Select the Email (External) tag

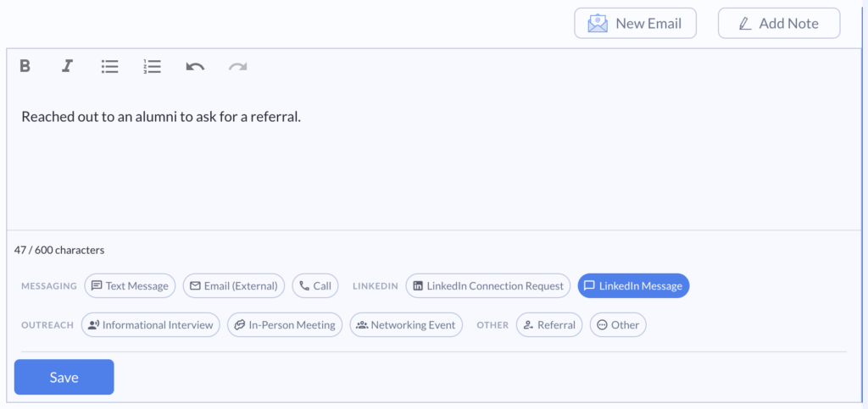[x=234, y=285]
